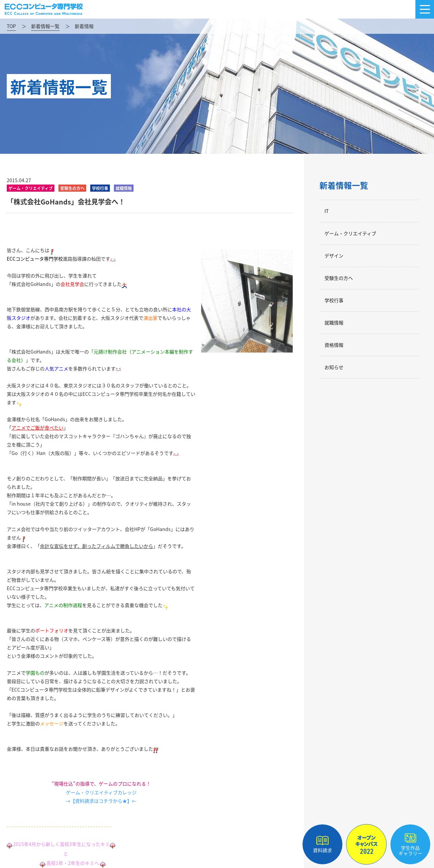Viewport: 434px width, 868px height.
Task: Click the red text ポートフォリオ
Action: [x=52, y=631]
